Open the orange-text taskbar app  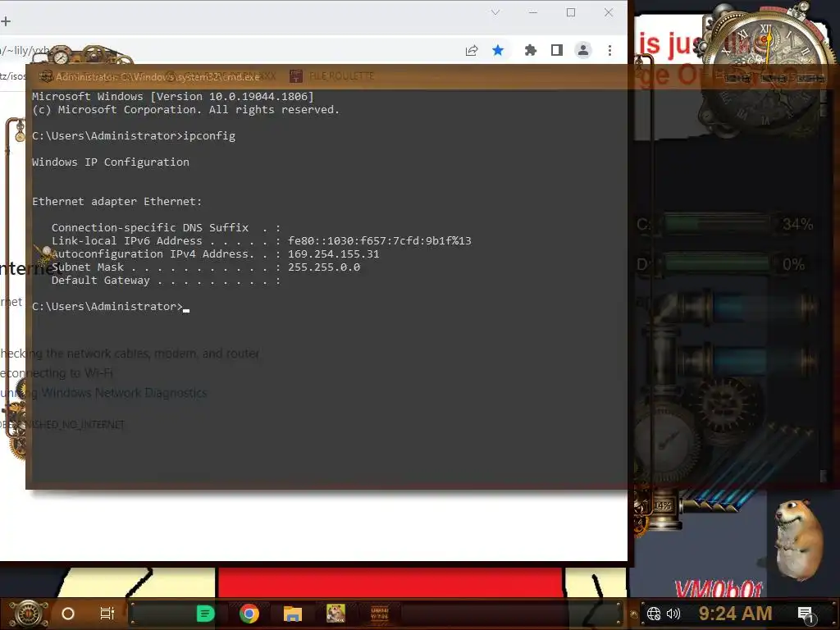379,614
